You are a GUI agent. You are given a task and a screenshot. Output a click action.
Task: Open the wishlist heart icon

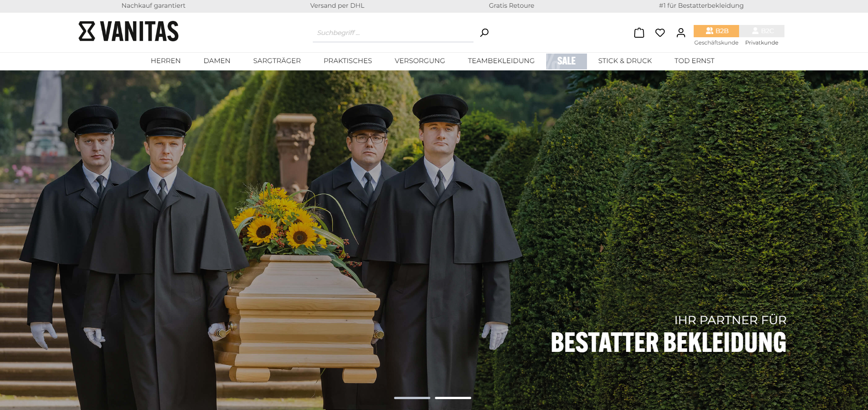click(x=660, y=33)
